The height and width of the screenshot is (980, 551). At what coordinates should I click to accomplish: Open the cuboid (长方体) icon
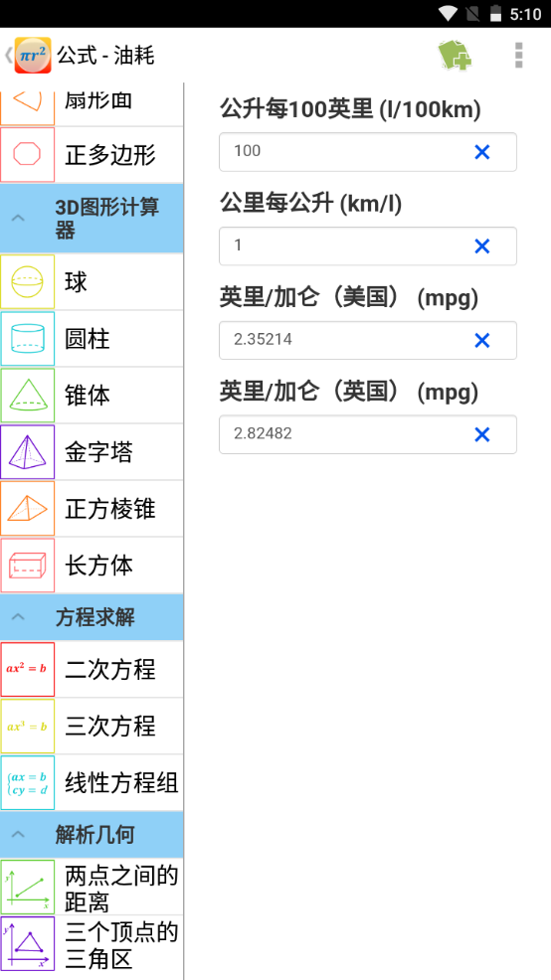[28, 566]
